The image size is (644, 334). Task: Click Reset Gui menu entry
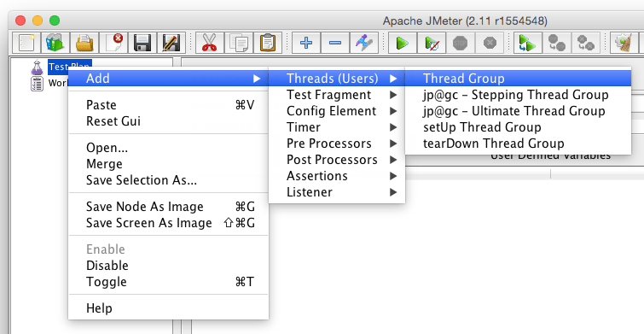click(168, 121)
